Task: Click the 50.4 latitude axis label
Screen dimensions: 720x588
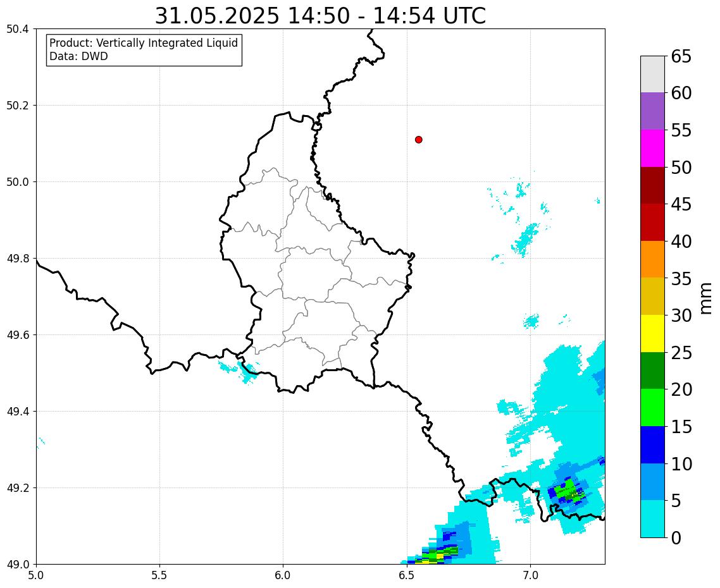Action: (18, 29)
